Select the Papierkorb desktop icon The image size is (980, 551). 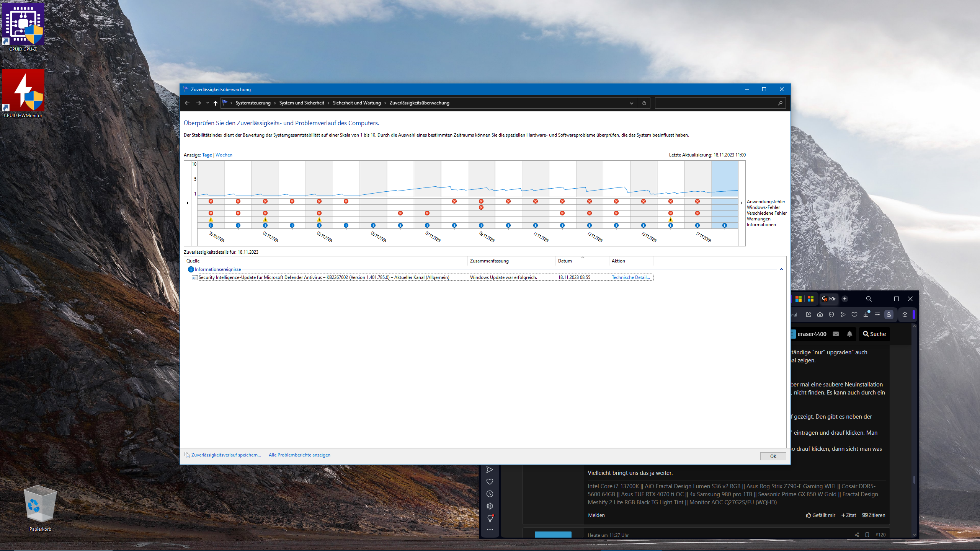click(40, 508)
